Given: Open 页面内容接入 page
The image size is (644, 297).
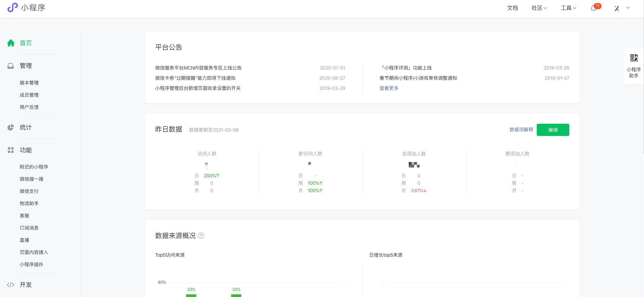Looking at the screenshot, I should [x=34, y=252].
